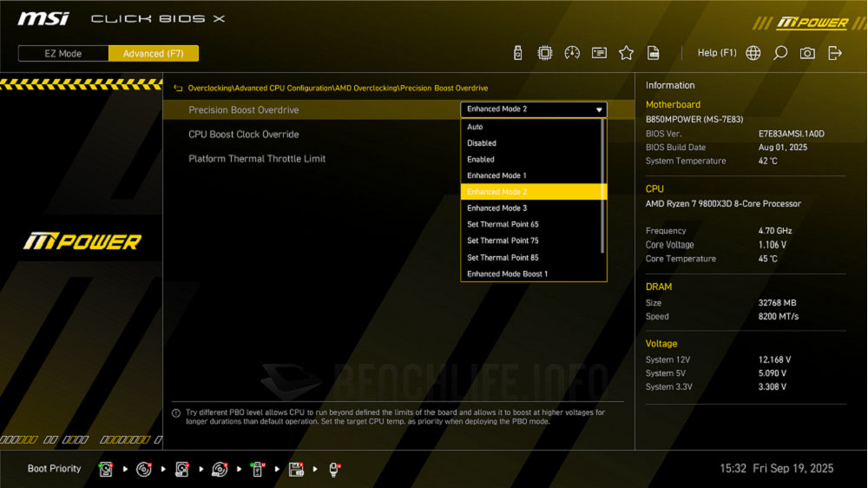The image size is (868, 488).
Task: Click the exit icon at top right
Action: 835,53
